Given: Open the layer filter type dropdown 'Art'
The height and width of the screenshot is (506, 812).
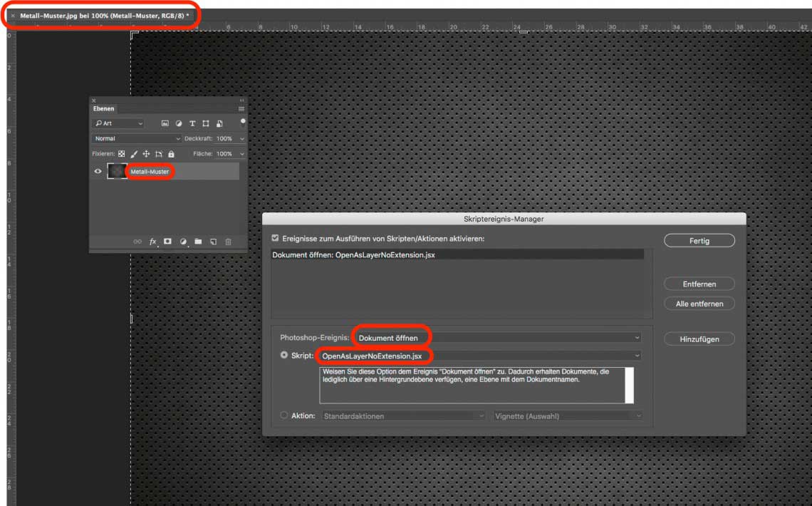Looking at the screenshot, I should pyautogui.click(x=118, y=123).
